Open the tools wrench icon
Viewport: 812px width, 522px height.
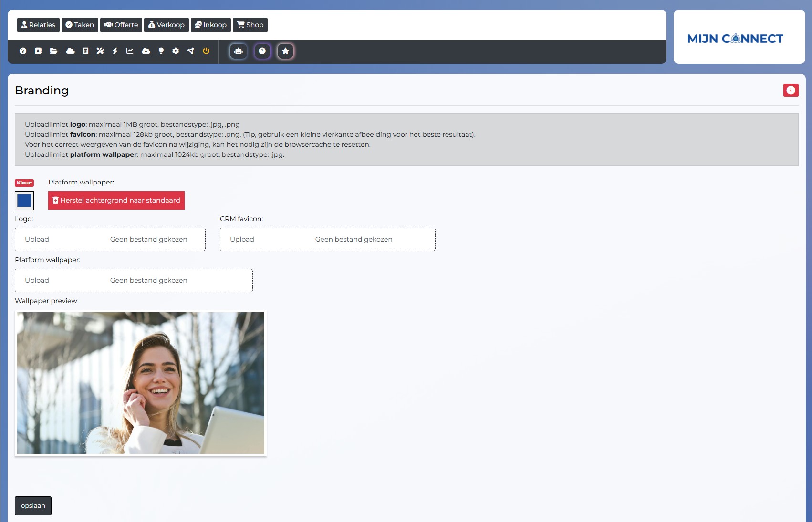[101, 51]
